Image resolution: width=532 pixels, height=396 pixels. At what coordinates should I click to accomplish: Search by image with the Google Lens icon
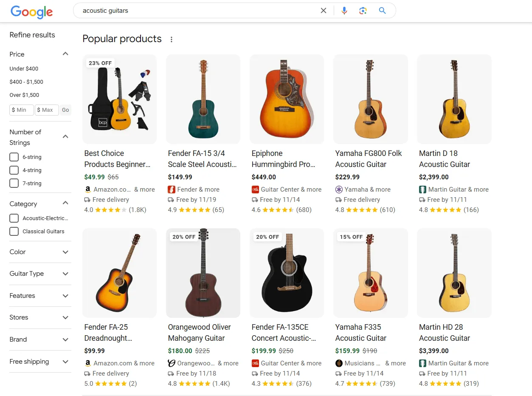point(363,10)
